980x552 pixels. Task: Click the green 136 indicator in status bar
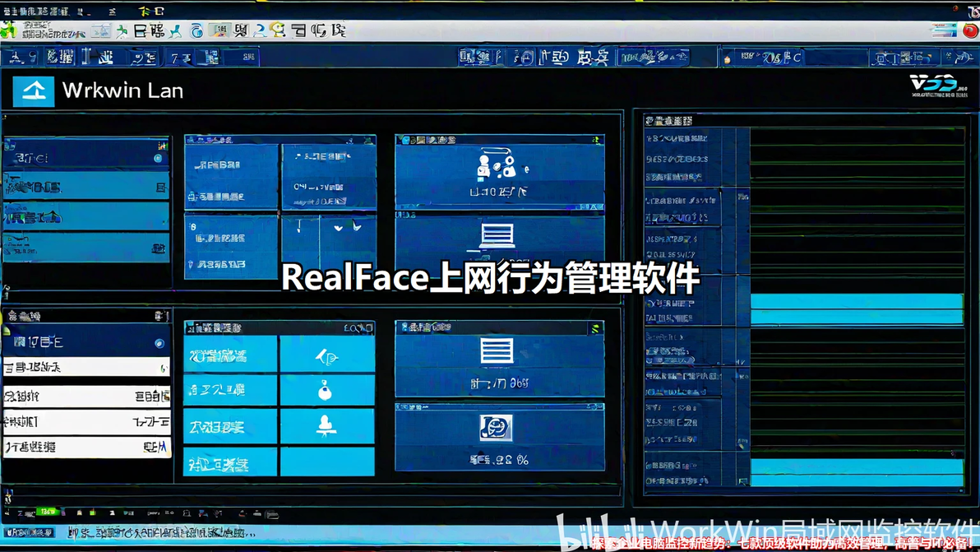[48, 512]
